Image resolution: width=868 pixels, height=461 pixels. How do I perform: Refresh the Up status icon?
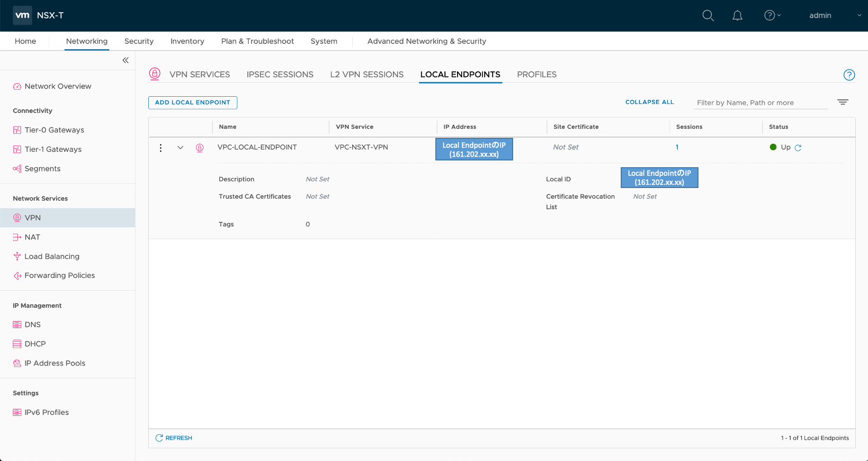(x=798, y=148)
